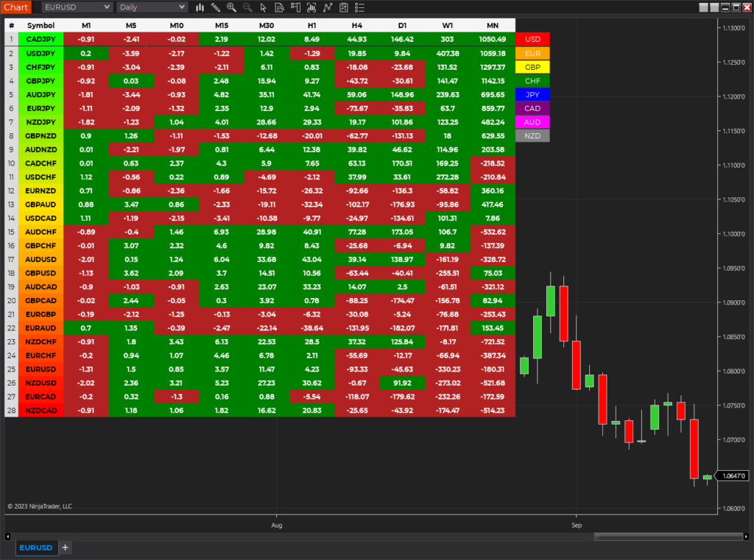
Task: Click the CAD currency button
Action: coord(532,107)
